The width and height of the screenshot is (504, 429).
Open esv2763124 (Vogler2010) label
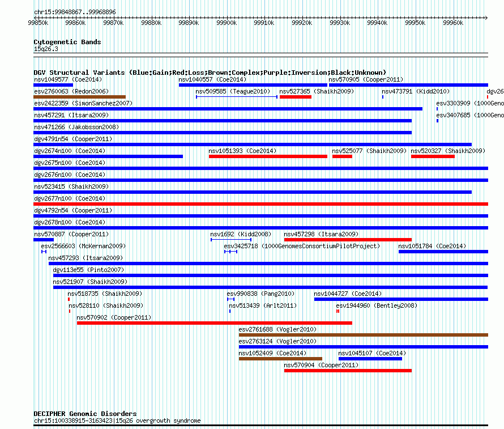(277, 341)
